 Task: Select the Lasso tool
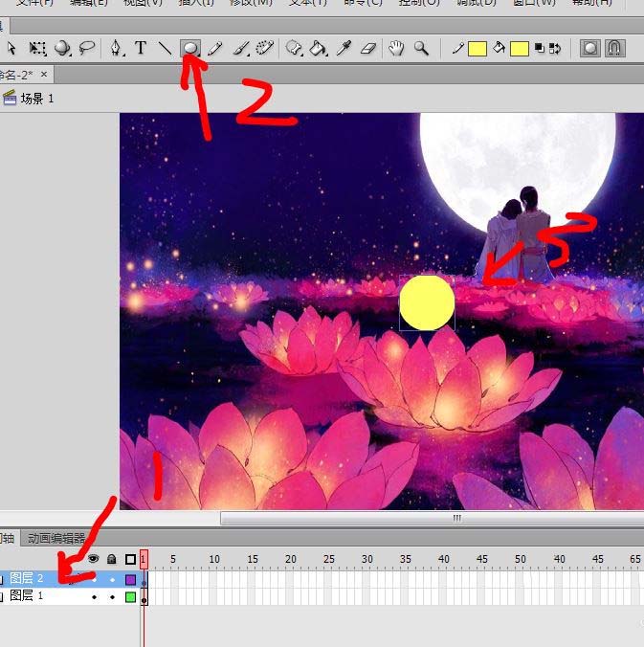tap(87, 48)
